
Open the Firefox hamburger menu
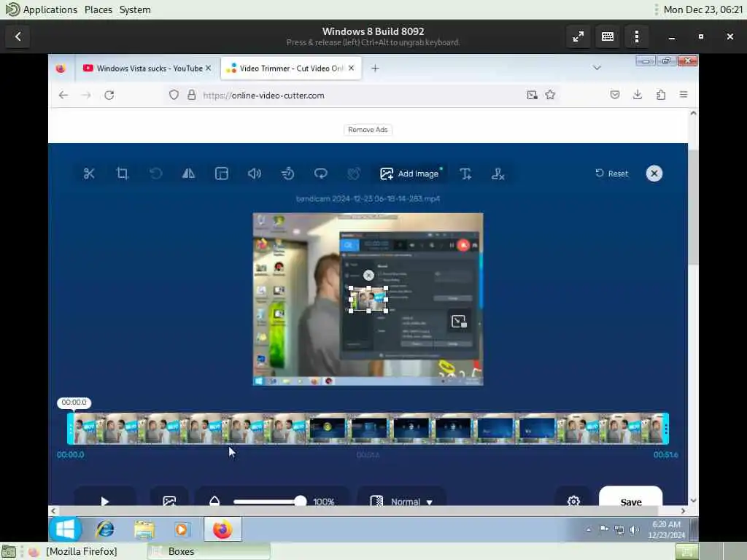click(x=684, y=95)
